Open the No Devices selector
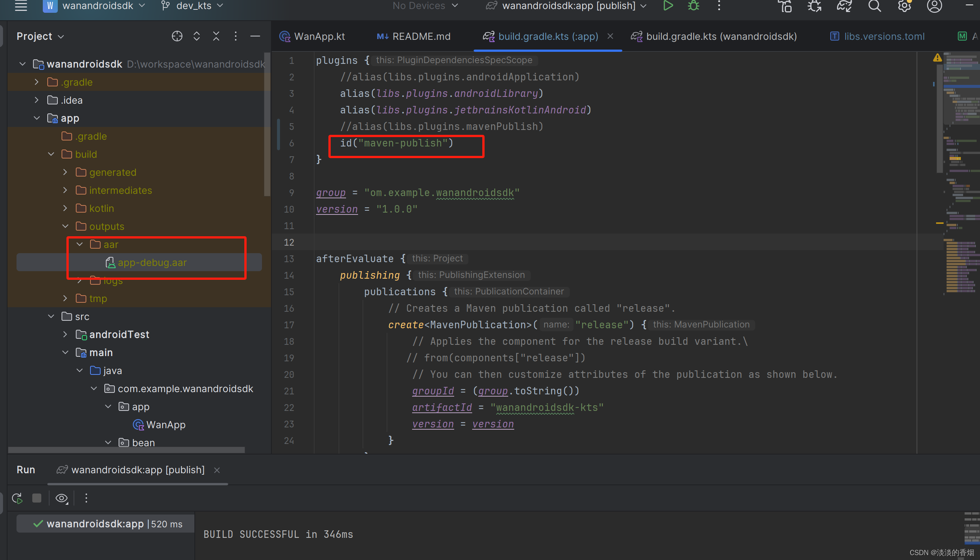The width and height of the screenshot is (980, 560). [425, 6]
